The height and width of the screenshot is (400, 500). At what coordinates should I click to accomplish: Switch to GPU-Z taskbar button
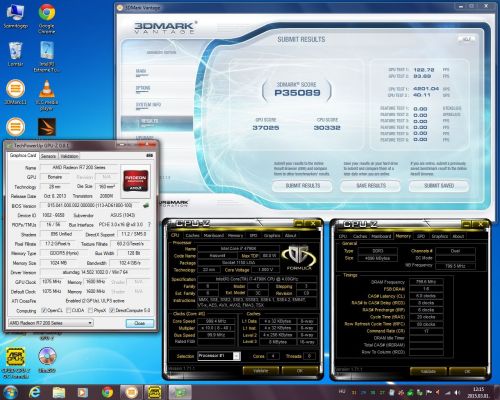coord(180,392)
